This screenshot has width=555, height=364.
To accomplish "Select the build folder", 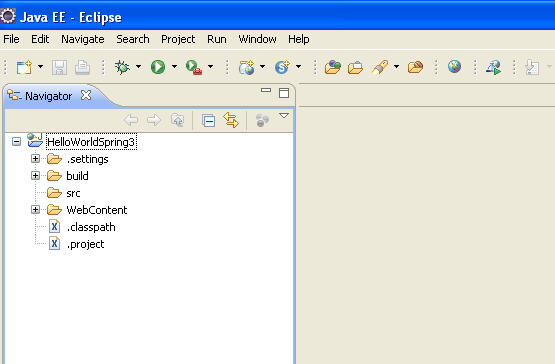I will [78, 176].
